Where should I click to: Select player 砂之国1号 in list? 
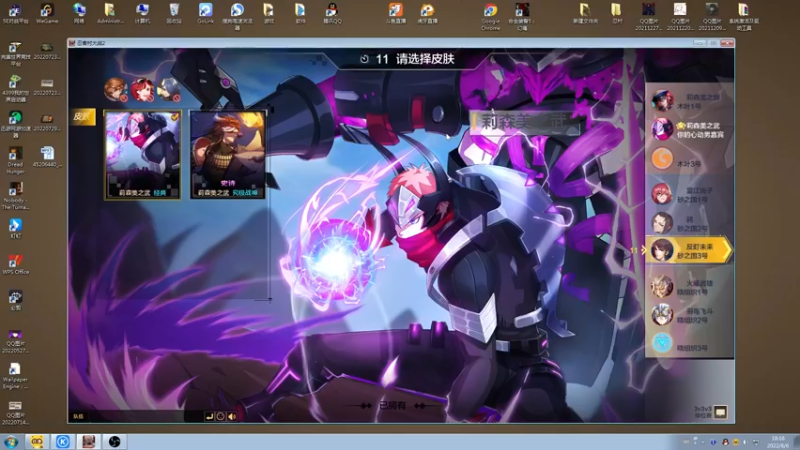coord(689,194)
